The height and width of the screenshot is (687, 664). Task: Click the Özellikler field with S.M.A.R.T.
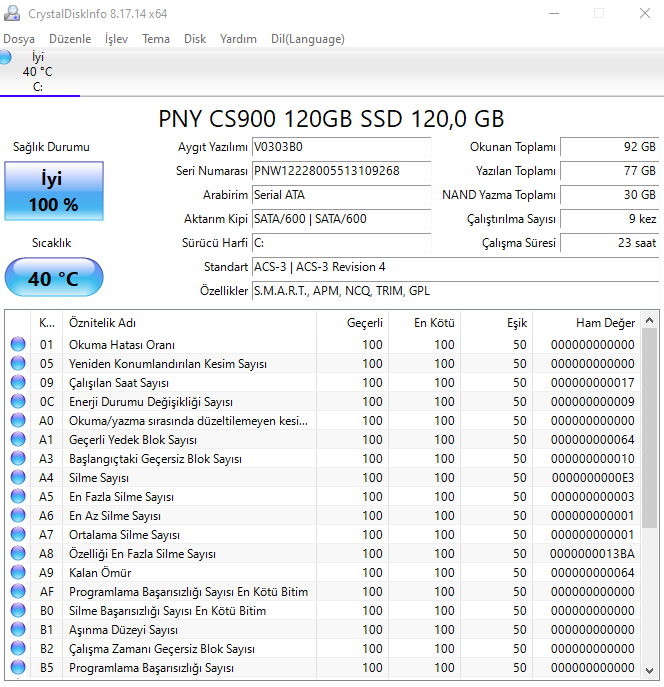tap(456, 291)
